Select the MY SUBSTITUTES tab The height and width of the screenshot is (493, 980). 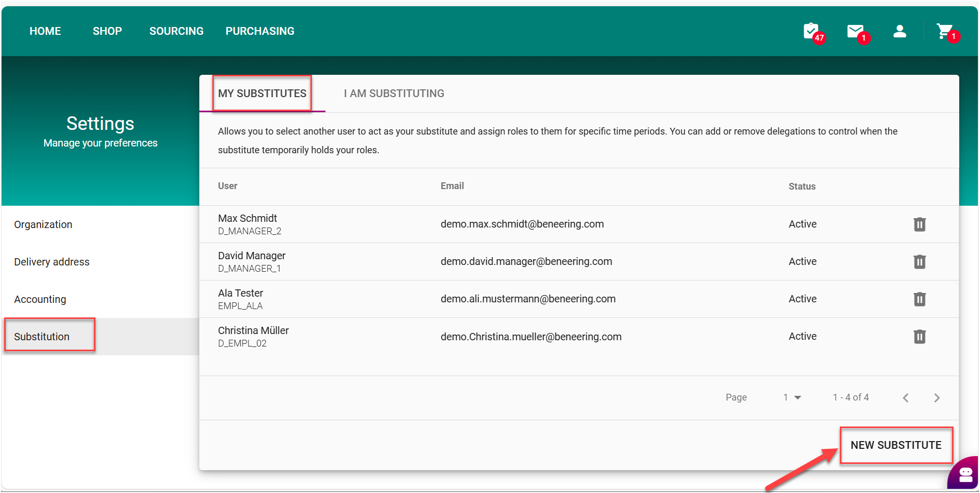coord(262,94)
